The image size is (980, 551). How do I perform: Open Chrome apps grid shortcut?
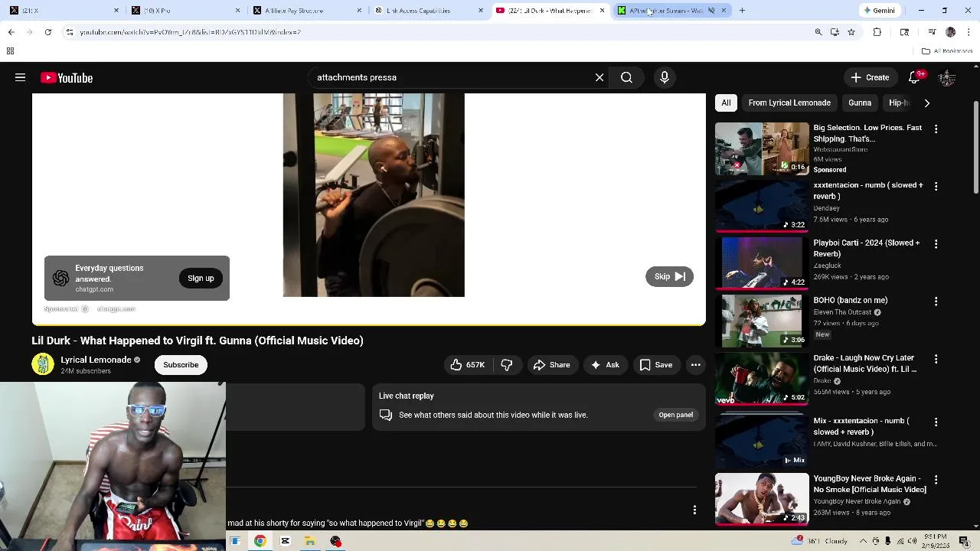point(10,51)
